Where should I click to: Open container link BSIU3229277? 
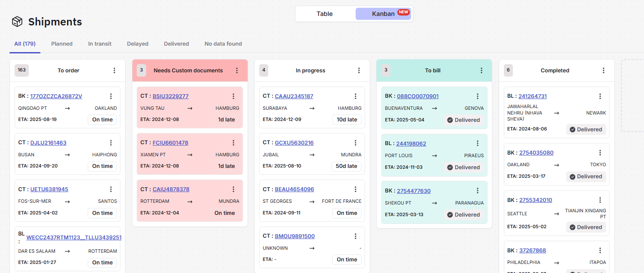pos(171,96)
